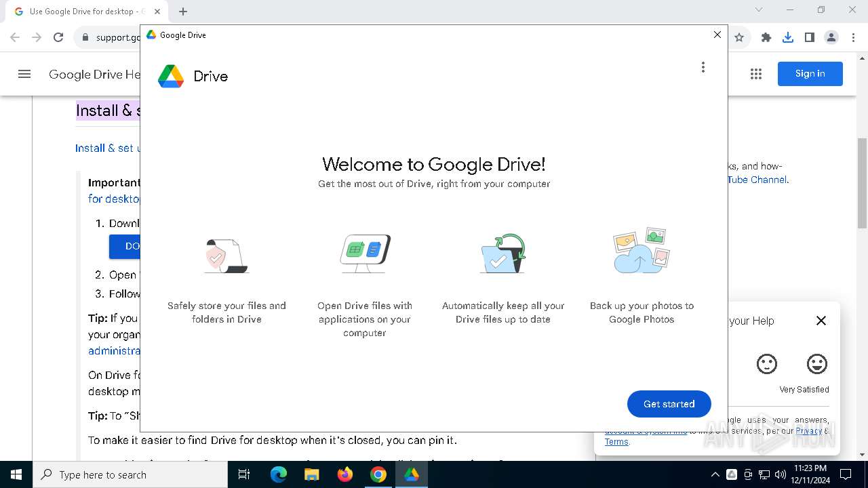868x488 pixels.
Task: Click the 'Welcome to Google Drive!' heading
Action: pos(434,164)
